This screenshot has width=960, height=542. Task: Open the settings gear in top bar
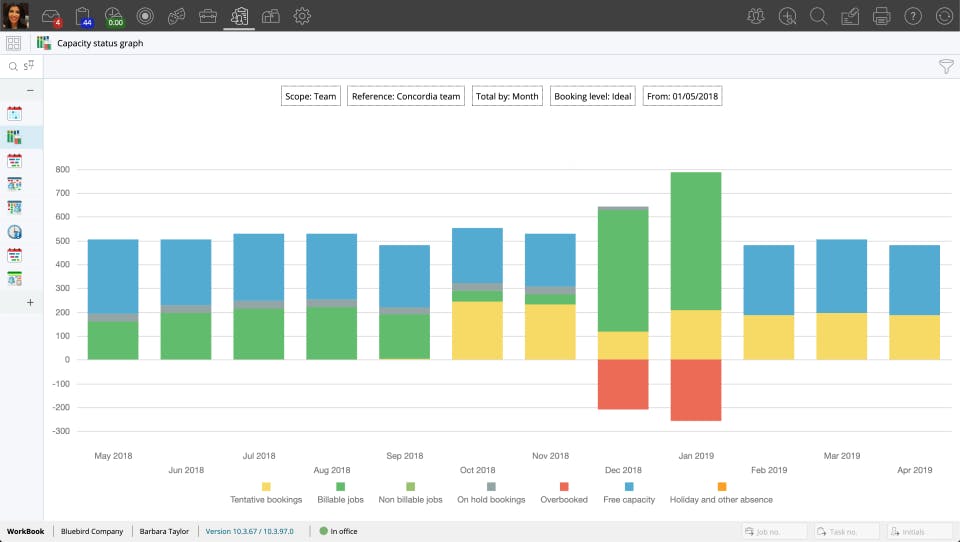(302, 16)
